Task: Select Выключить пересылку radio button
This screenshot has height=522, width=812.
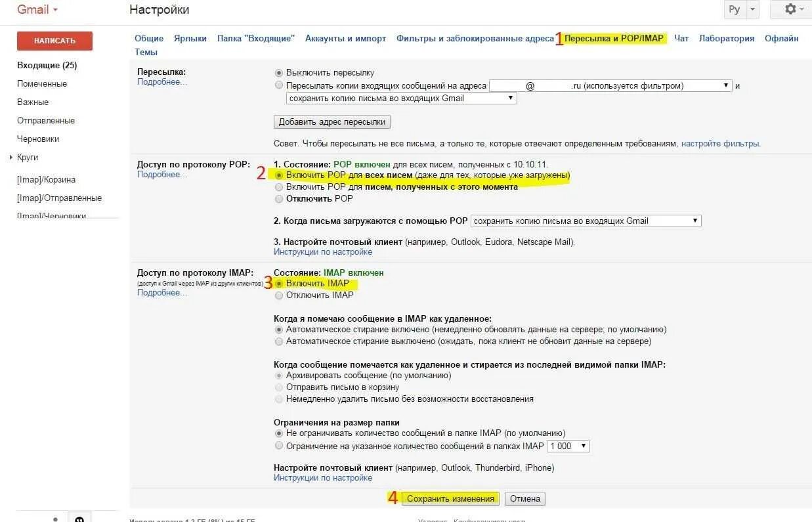Action: [279, 73]
